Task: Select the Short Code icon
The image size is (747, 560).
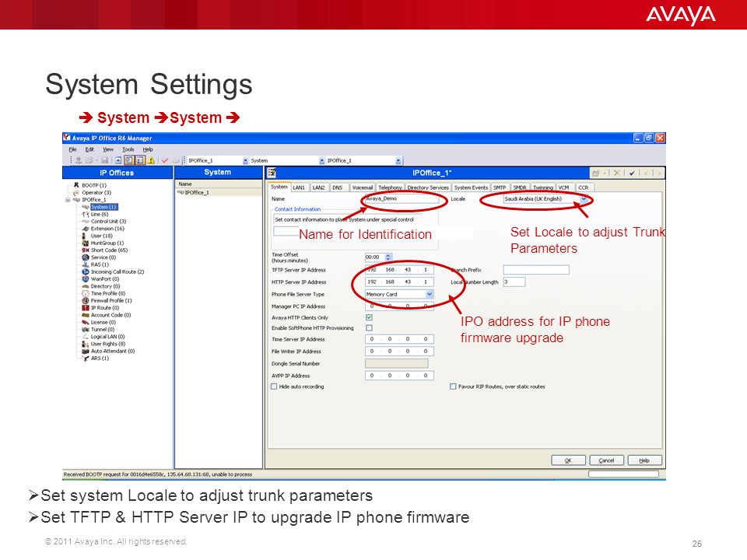Action: 86,250
